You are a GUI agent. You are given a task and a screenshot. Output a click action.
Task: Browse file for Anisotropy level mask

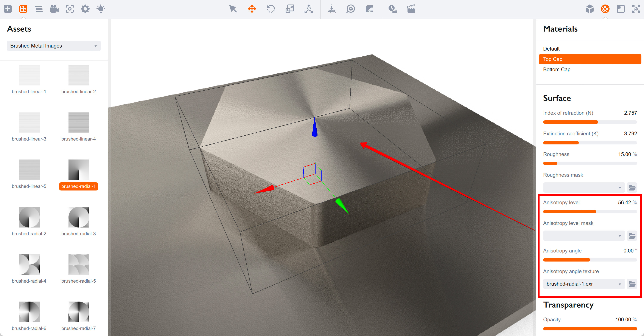632,236
